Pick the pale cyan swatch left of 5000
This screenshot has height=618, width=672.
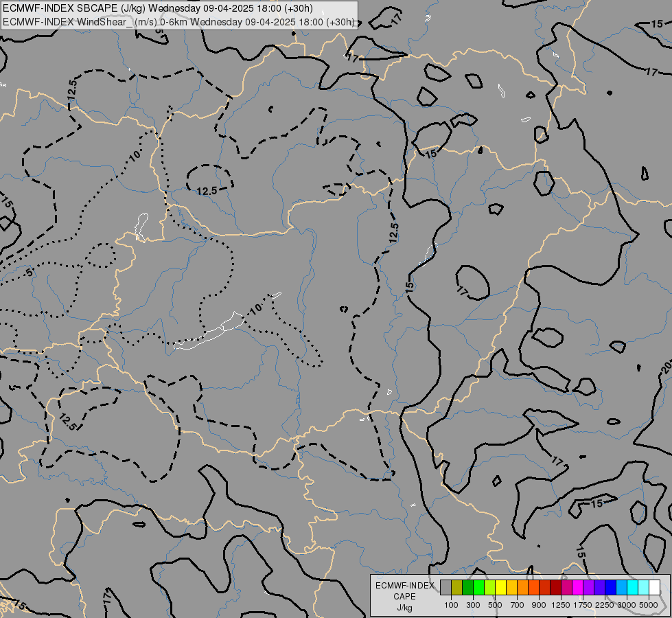[644, 588]
